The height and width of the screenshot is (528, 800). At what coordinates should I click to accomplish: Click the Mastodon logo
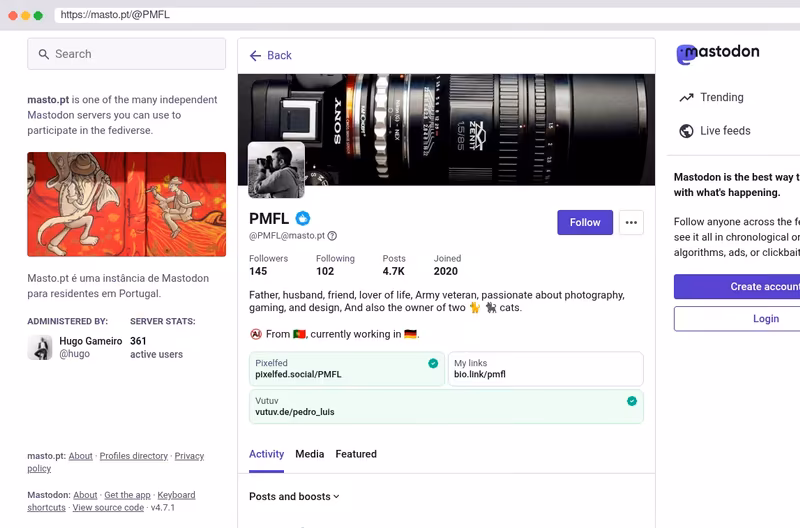[x=718, y=53]
